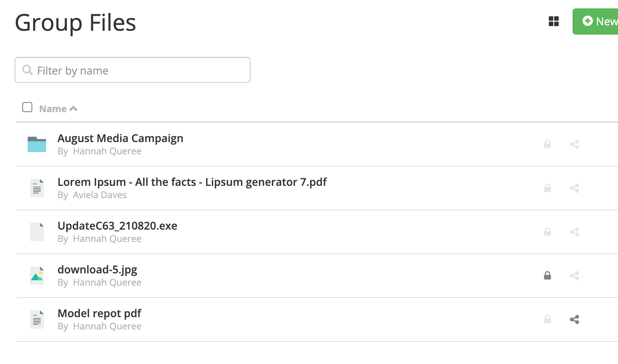
Task: Click the August Media Campaign folder icon
Action: point(37,144)
